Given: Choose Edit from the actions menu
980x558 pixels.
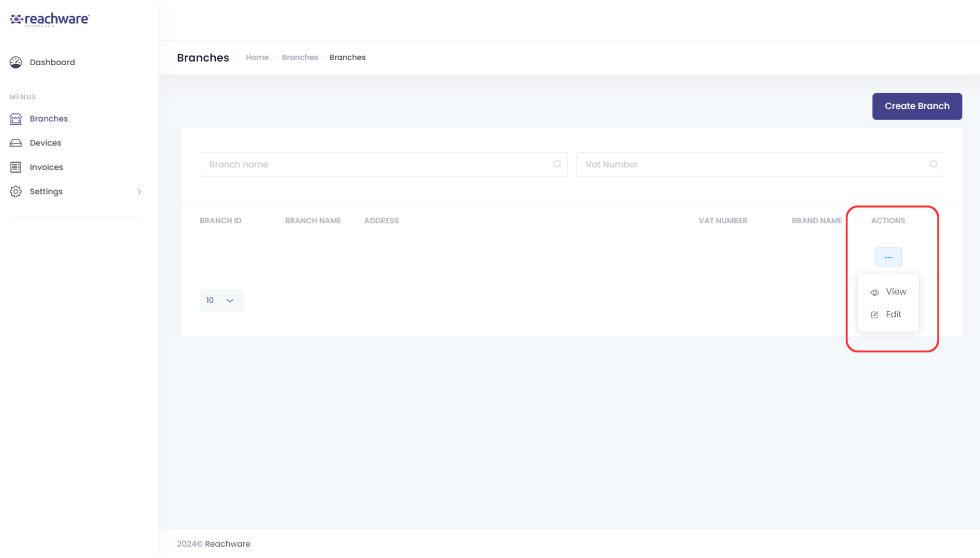Looking at the screenshot, I should (888, 315).
